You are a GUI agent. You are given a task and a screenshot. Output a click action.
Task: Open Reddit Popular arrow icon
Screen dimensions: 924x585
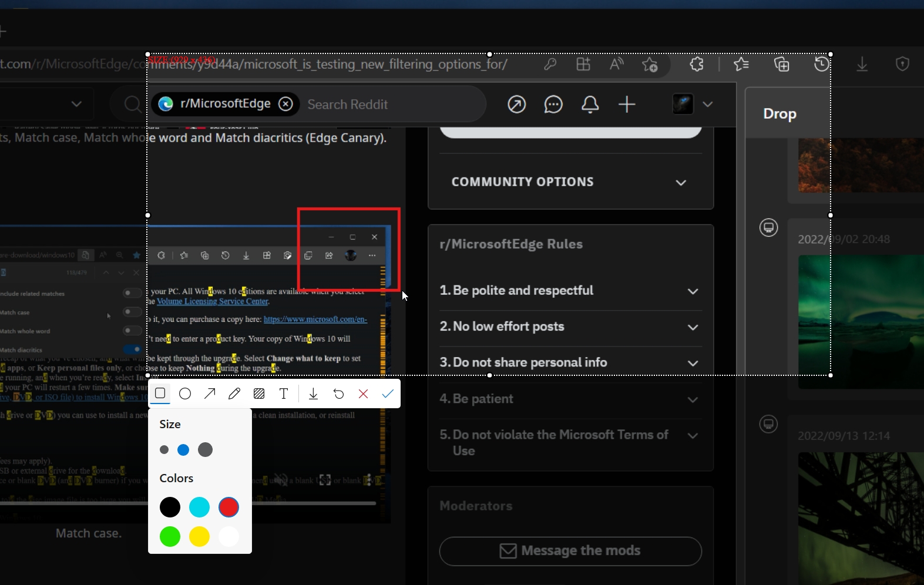(517, 105)
